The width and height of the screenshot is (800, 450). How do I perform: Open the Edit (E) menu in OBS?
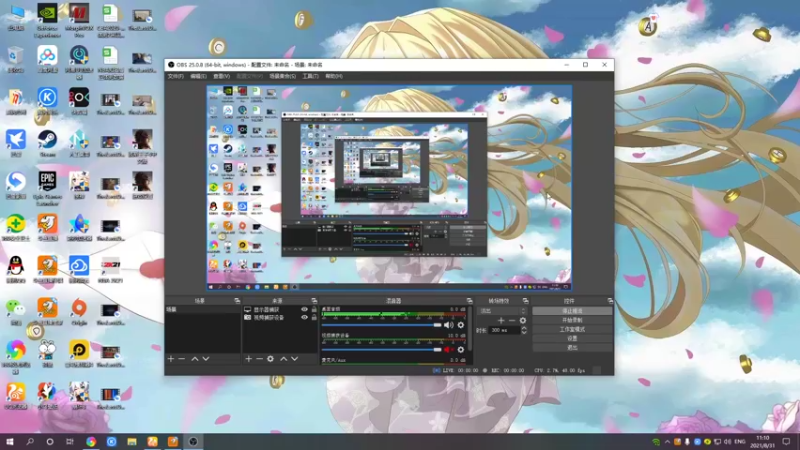[198, 76]
